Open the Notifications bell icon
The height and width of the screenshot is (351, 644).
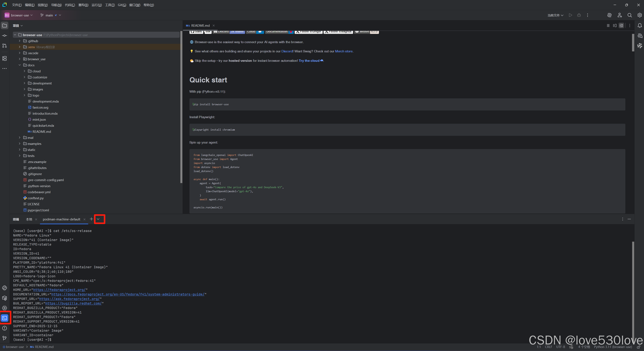[639, 26]
